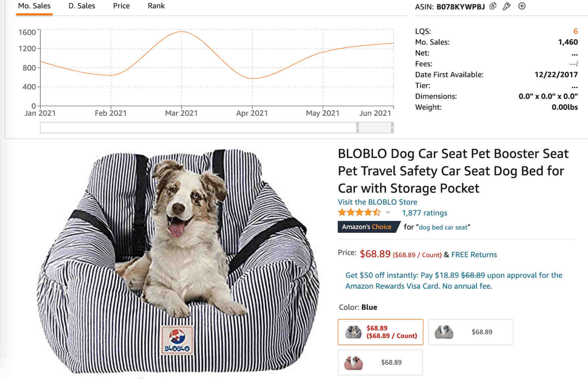Click the circled plus icon beside ASIN

522,6
